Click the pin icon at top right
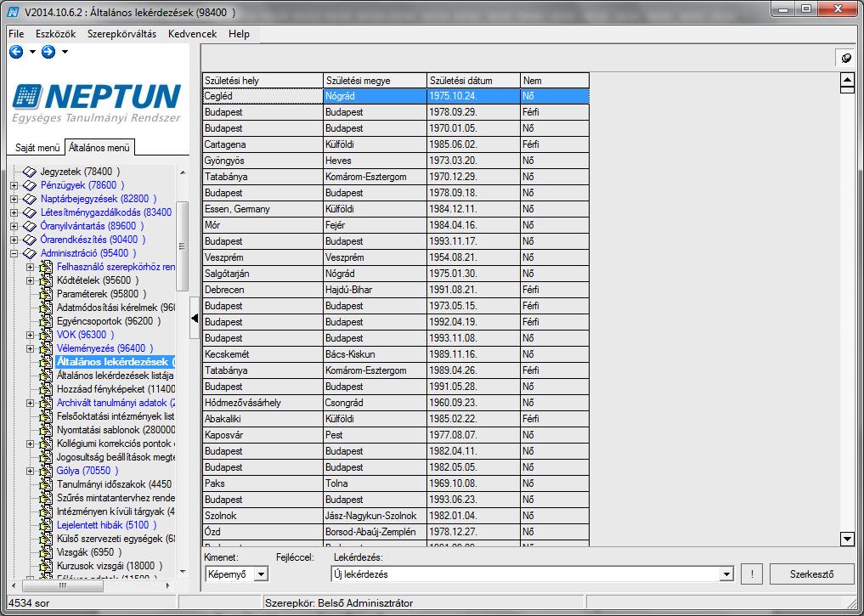 pos(846,58)
